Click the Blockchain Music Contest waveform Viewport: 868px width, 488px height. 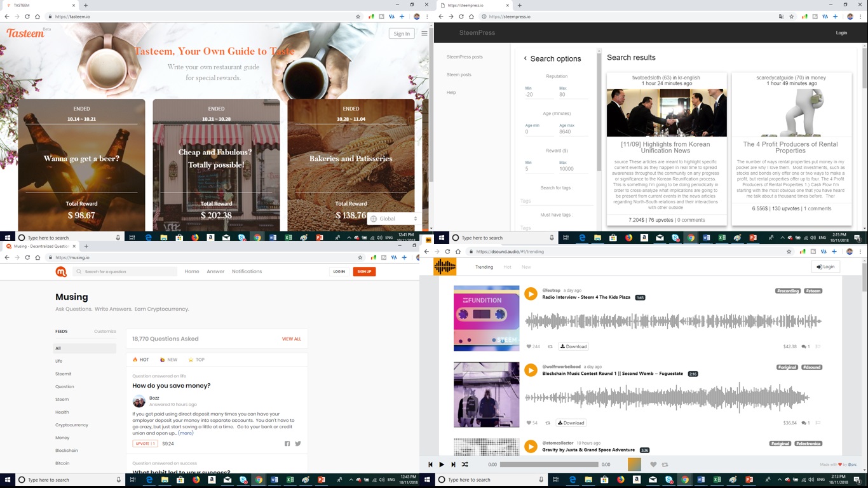tap(667, 398)
